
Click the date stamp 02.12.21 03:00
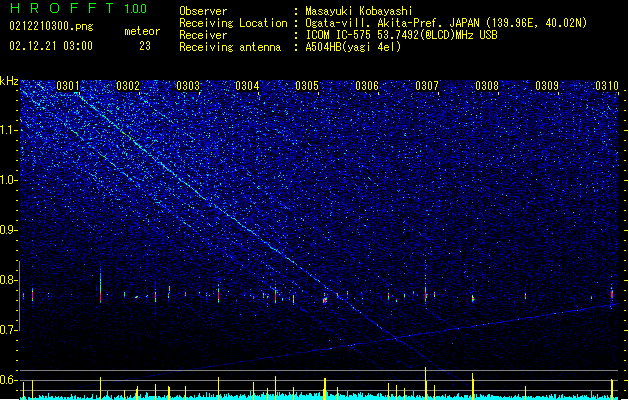coord(51,46)
